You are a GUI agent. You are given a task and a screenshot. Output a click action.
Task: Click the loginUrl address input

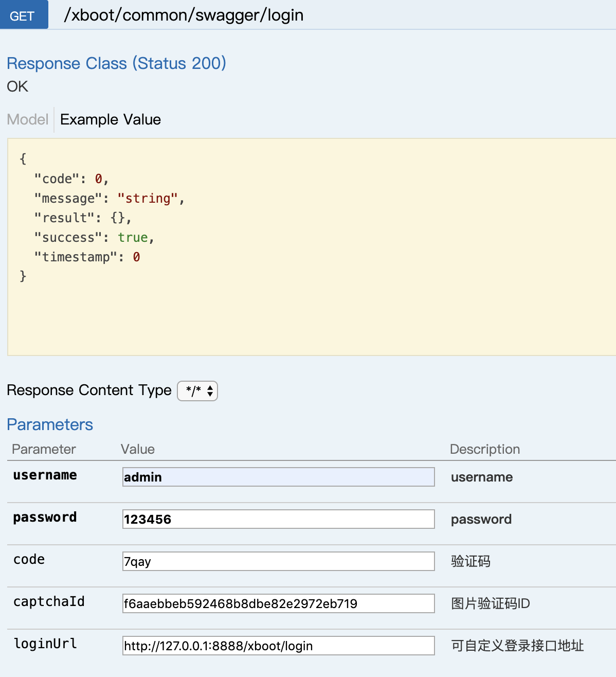(x=278, y=646)
